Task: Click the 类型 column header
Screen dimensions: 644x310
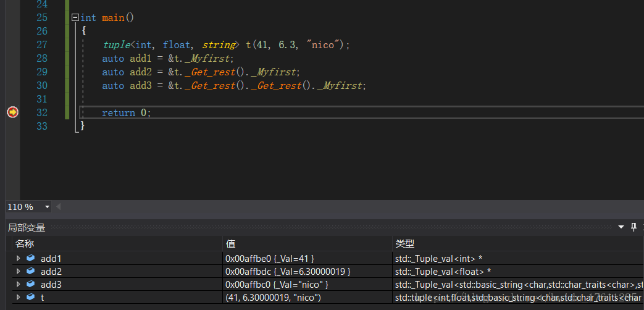Action: pos(518,243)
